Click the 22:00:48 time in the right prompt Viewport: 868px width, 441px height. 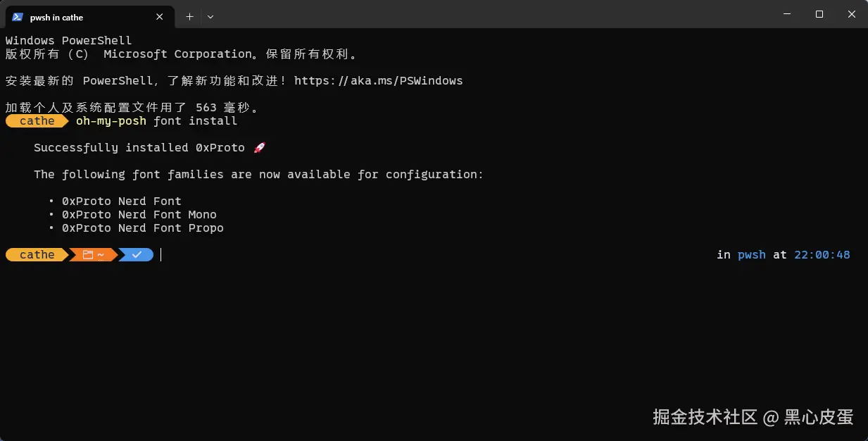(822, 255)
